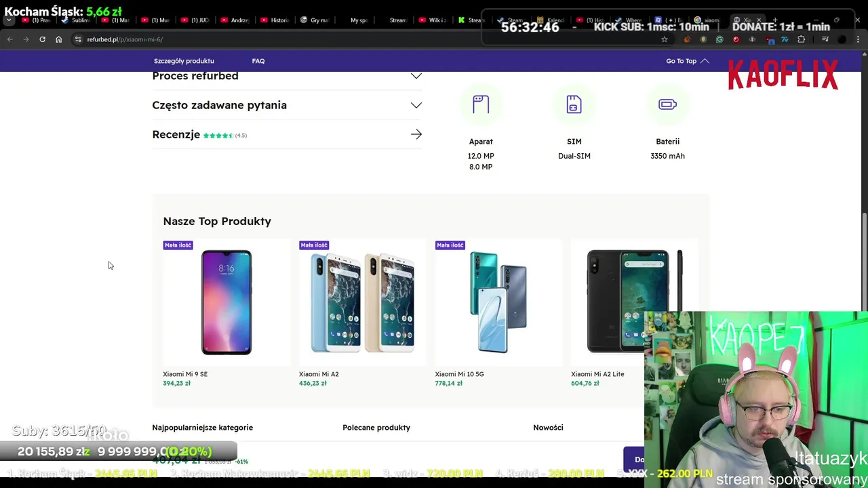Viewport: 868px width, 488px height.
Task: Click the Recenzje heading
Action: coord(176,134)
